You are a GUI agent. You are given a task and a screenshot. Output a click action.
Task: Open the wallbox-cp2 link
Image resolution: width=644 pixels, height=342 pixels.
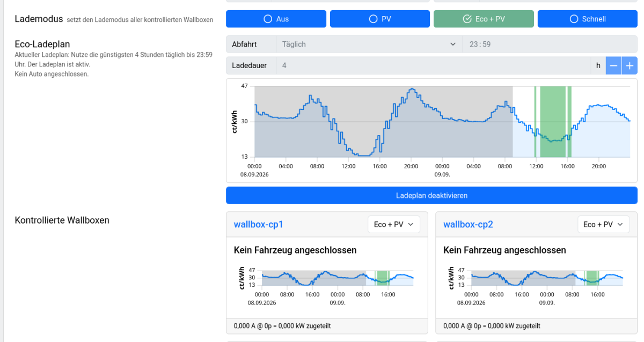[x=468, y=225]
